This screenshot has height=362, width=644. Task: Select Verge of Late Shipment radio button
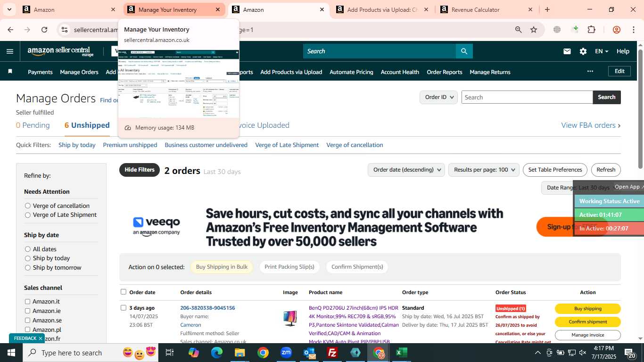tap(28, 215)
